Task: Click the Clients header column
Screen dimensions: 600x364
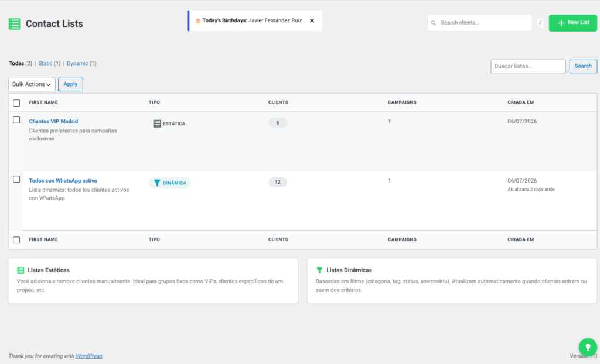Action: click(278, 102)
